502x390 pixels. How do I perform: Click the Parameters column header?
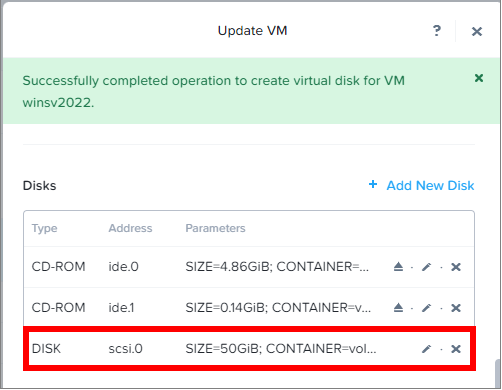(x=215, y=228)
